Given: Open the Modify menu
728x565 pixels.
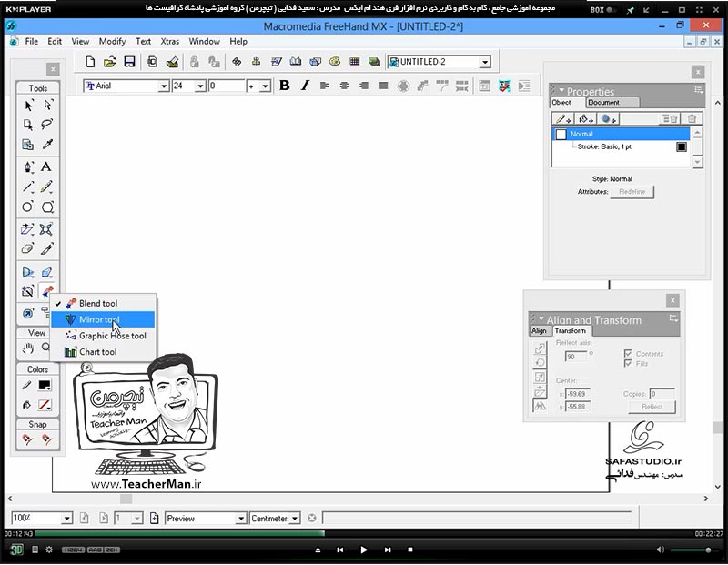Looking at the screenshot, I should (x=112, y=41).
